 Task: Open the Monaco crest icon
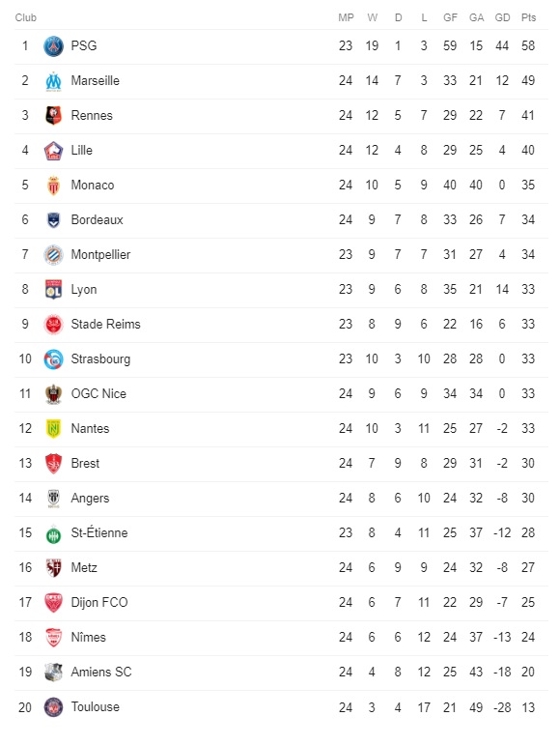click(53, 186)
